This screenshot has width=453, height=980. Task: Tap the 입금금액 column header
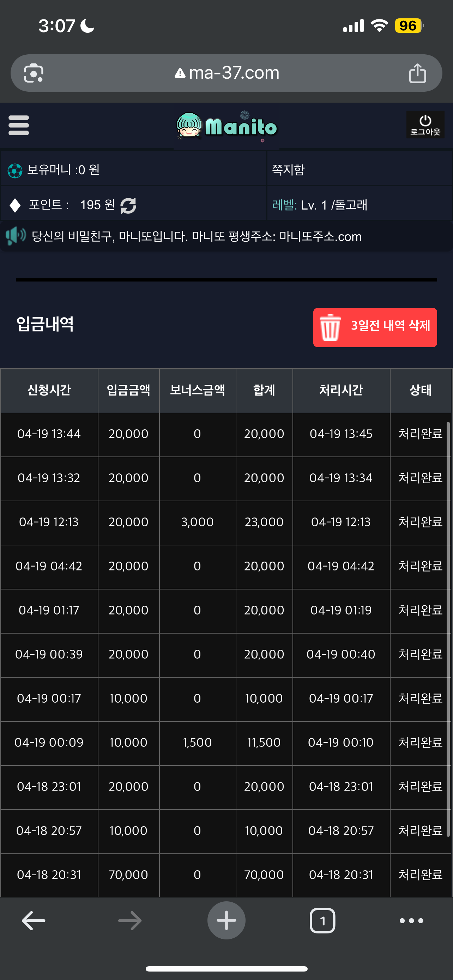click(x=128, y=390)
